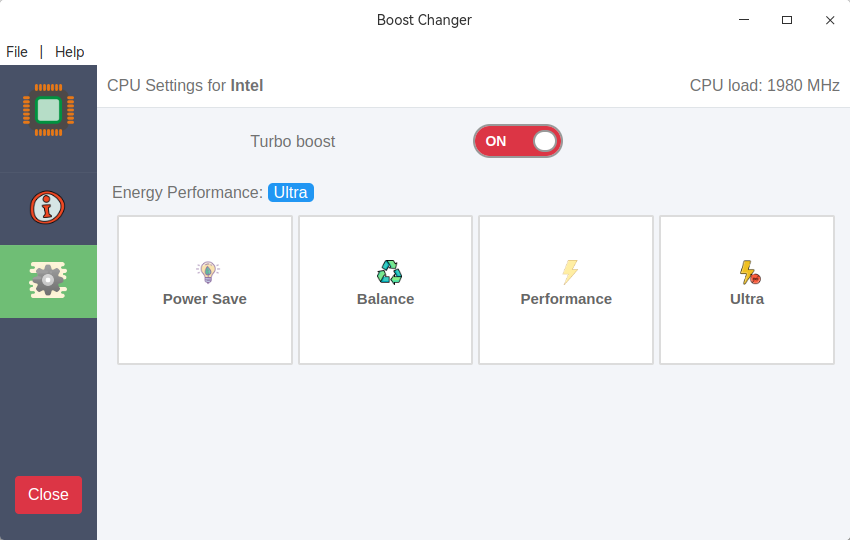850x540 pixels.
Task: Turn off the Turbo boost switch
Action: click(518, 141)
